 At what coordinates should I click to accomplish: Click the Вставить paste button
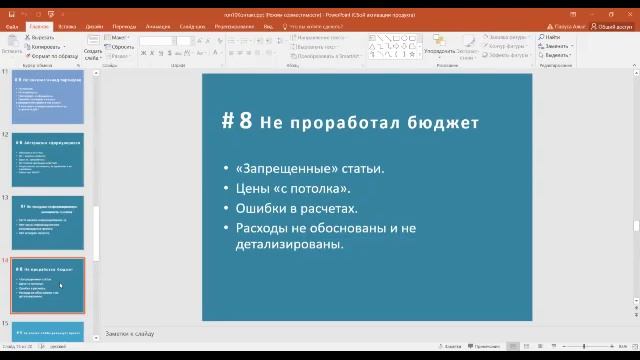(12, 44)
